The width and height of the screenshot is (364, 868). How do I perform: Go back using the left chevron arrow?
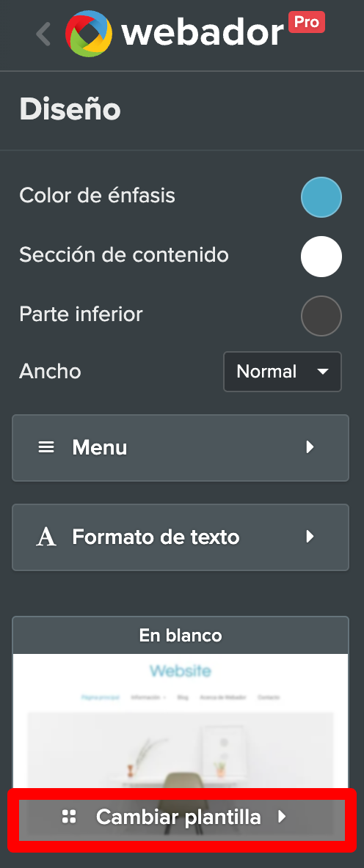[43, 34]
